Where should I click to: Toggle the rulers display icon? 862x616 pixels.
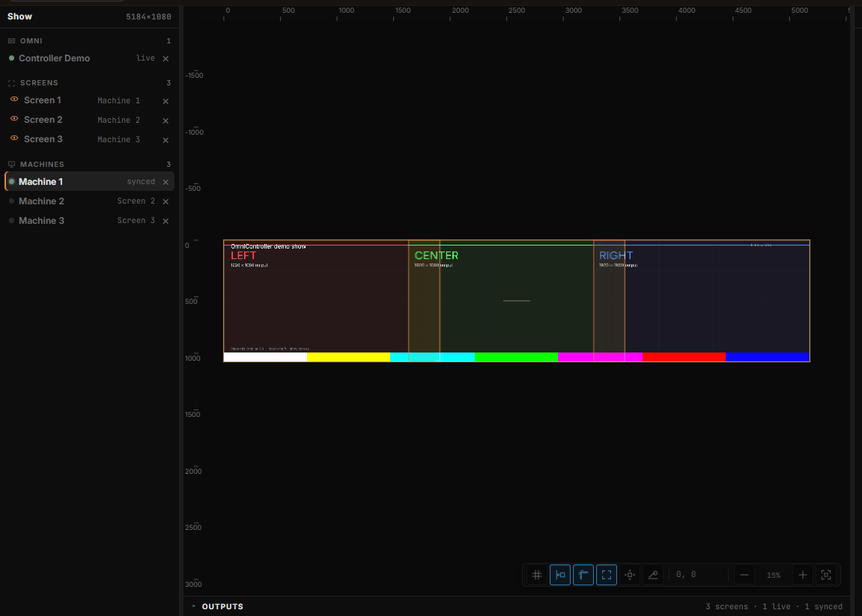click(583, 575)
